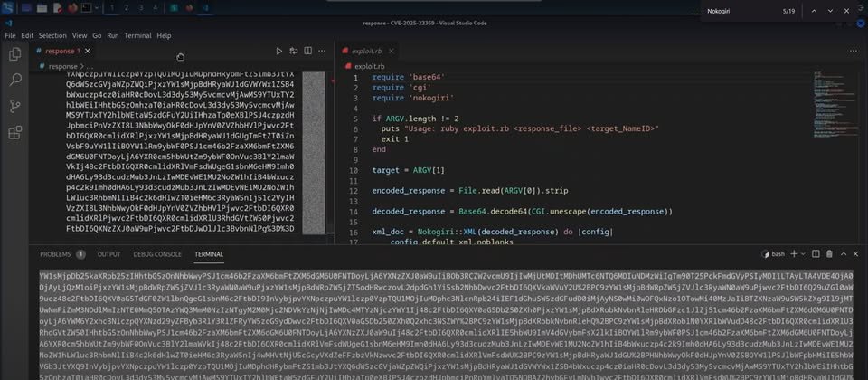
Task: Go to previous Nokogiri search match
Action: point(814,11)
